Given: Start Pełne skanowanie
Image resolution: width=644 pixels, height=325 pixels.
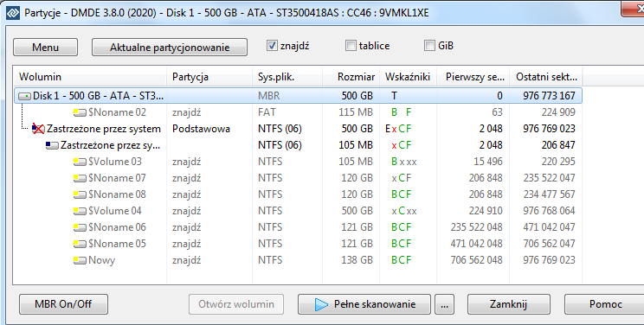Looking at the screenshot, I should point(364,304).
